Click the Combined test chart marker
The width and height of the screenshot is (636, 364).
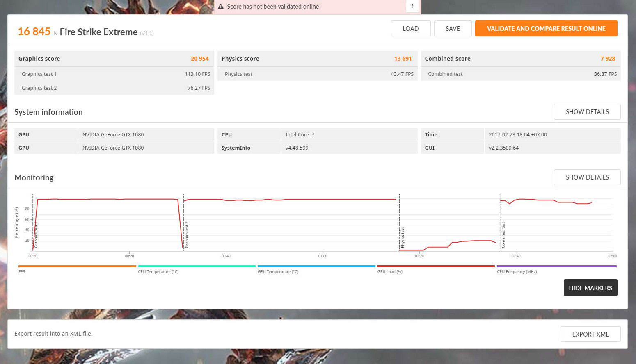click(x=503, y=235)
